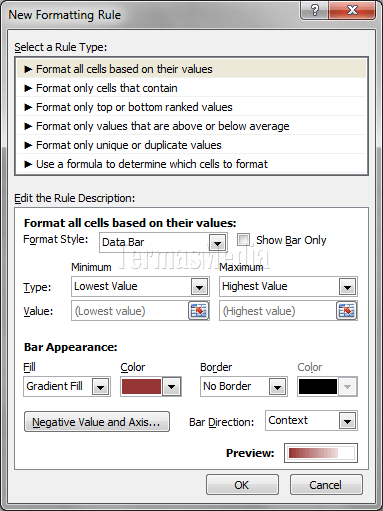Open the Minimum Type dropdown showing Lowest Value

click(199, 287)
